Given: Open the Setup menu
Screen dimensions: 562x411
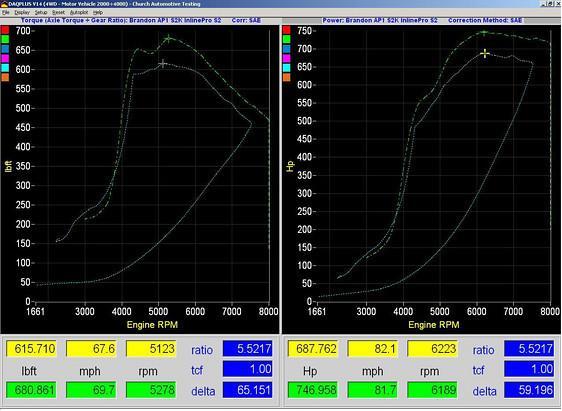Looking at the screenshot, I should click(x=41, y=12).
